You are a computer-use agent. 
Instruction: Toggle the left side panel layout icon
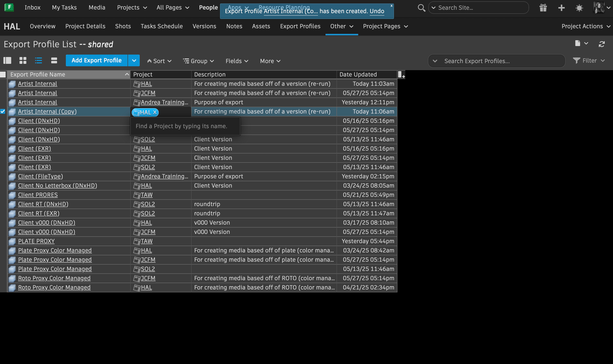coord(7,60)
